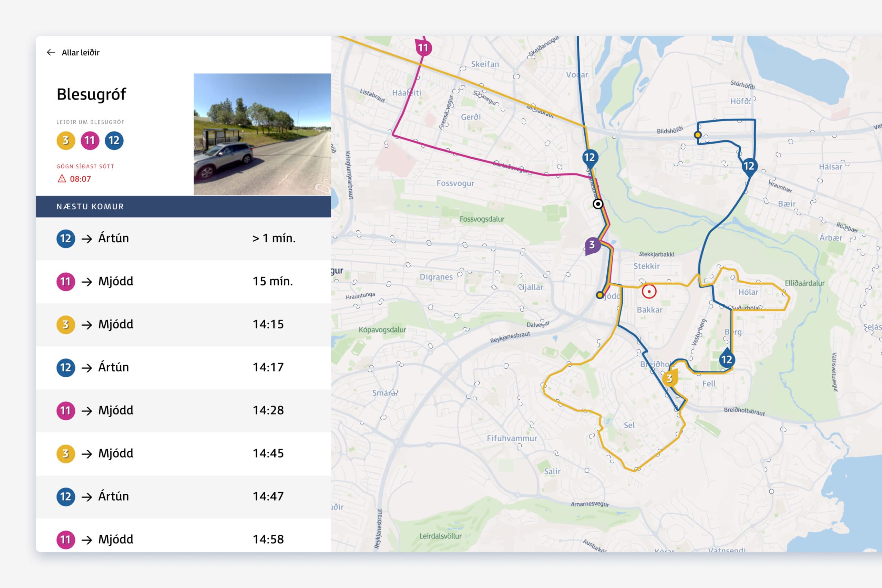Click the 14:47 arrival time
The image size is (882, 588).
pos(268,496)
